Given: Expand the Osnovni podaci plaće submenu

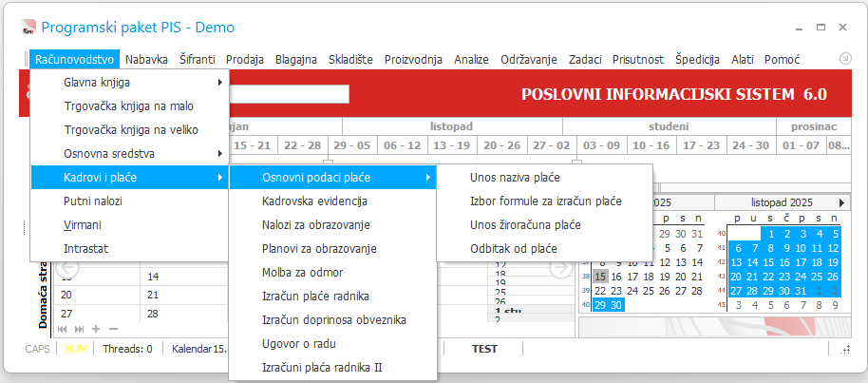Looking at the screenshot, I should click(332, 178).
